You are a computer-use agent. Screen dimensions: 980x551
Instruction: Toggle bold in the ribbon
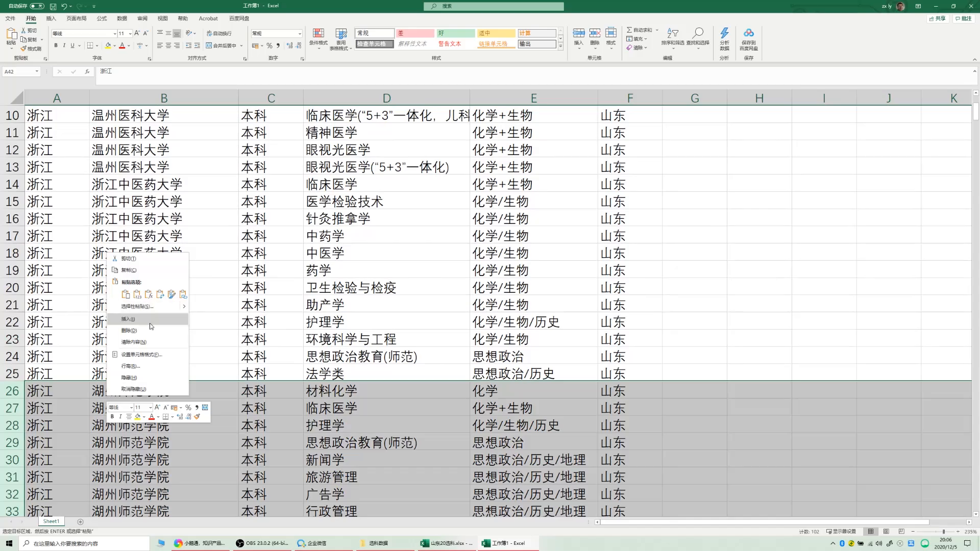(x=56, y=45)
